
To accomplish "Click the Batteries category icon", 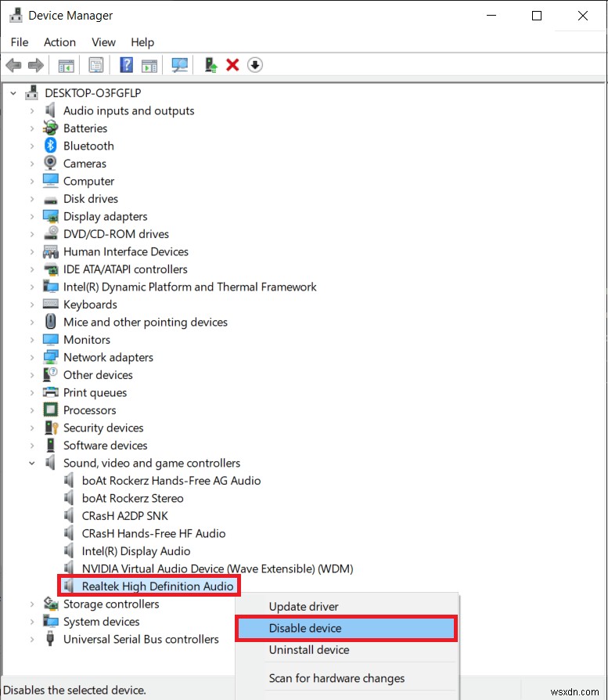I will pyautogui.click(x=50, y=128).
